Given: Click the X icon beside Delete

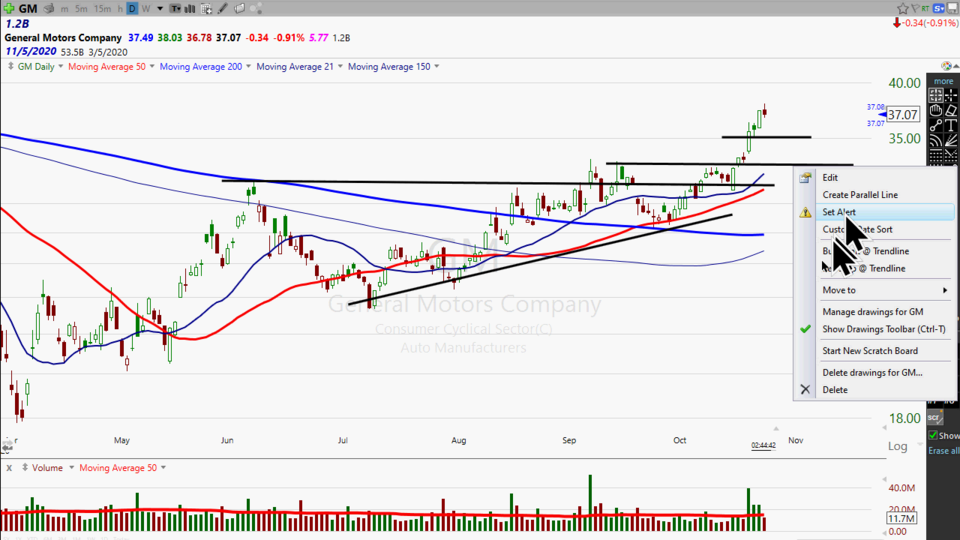Looking at the screenshot, I should click(805, 389).
